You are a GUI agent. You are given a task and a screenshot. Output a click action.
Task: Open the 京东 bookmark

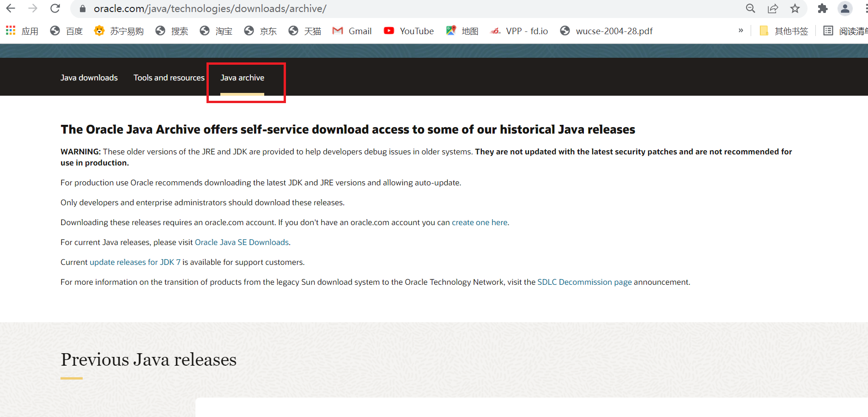click(260, 31)
